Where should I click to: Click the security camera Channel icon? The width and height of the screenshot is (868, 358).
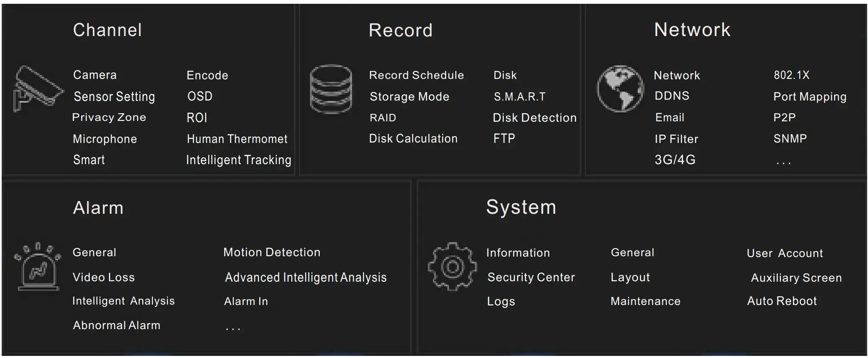38,89
